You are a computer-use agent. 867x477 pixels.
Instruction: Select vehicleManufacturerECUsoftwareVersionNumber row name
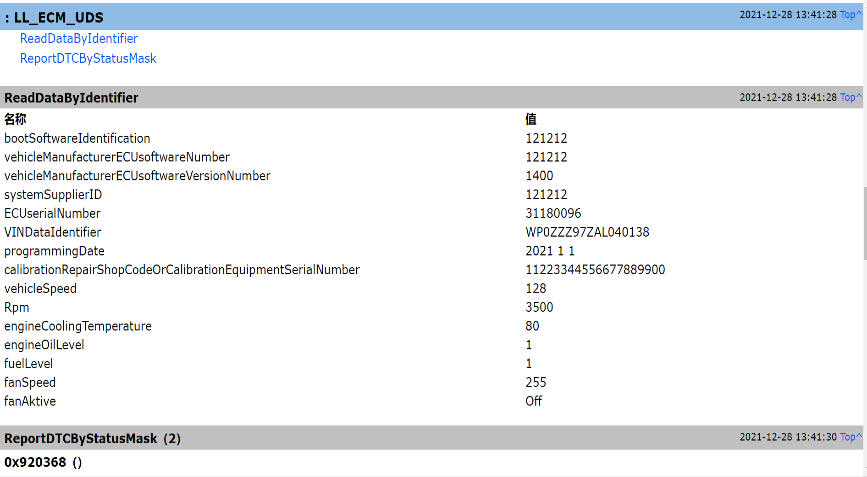137,176
